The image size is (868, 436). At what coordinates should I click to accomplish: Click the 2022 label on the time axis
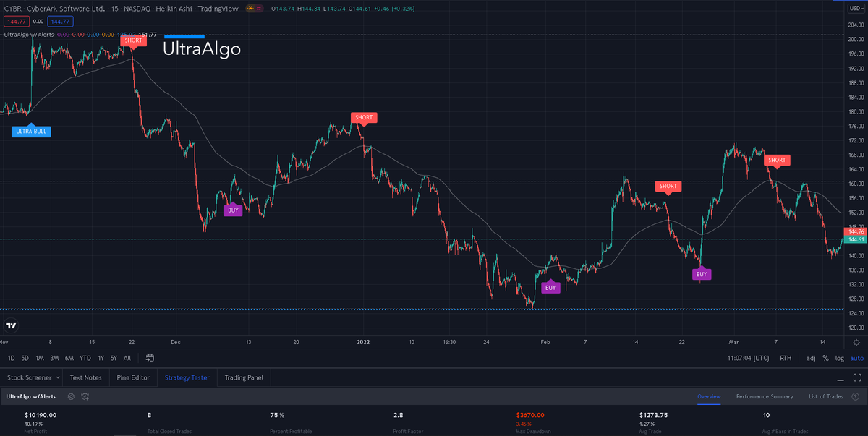(362, 341)
